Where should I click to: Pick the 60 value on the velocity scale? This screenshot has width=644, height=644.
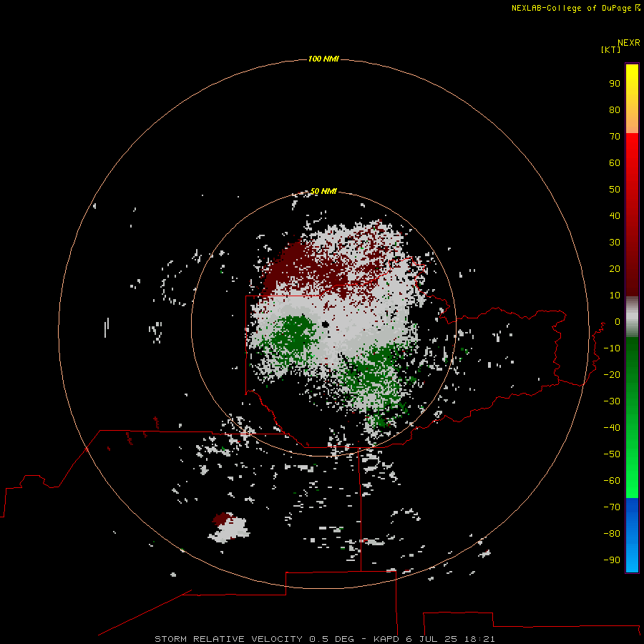click(615, 162)
